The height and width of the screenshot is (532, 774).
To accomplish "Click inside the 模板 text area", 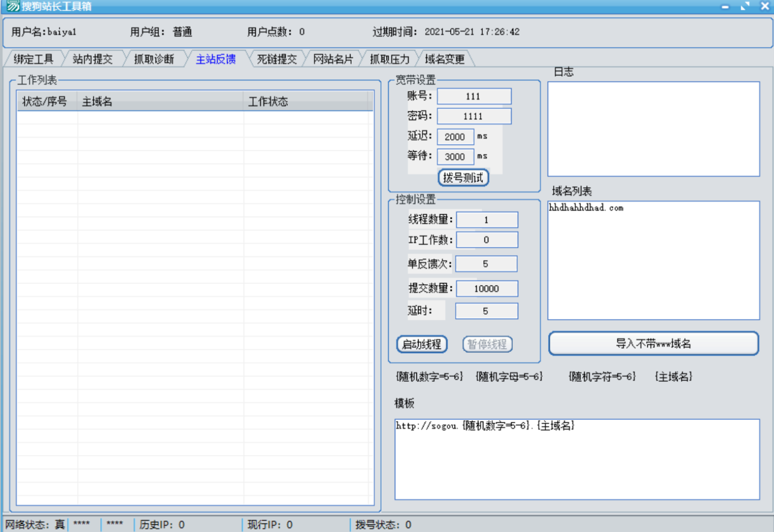I will [577, 459].
